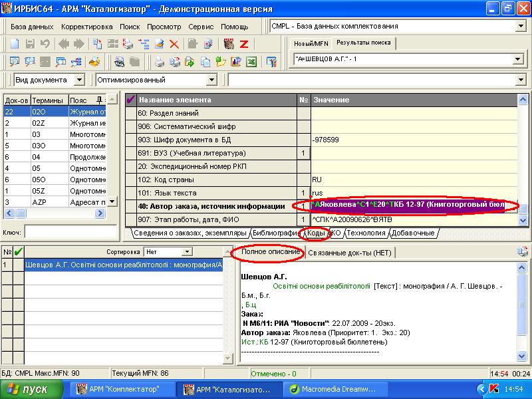
Task: Expand the Сортировка dropdown
Action: (x=187, y=252)
